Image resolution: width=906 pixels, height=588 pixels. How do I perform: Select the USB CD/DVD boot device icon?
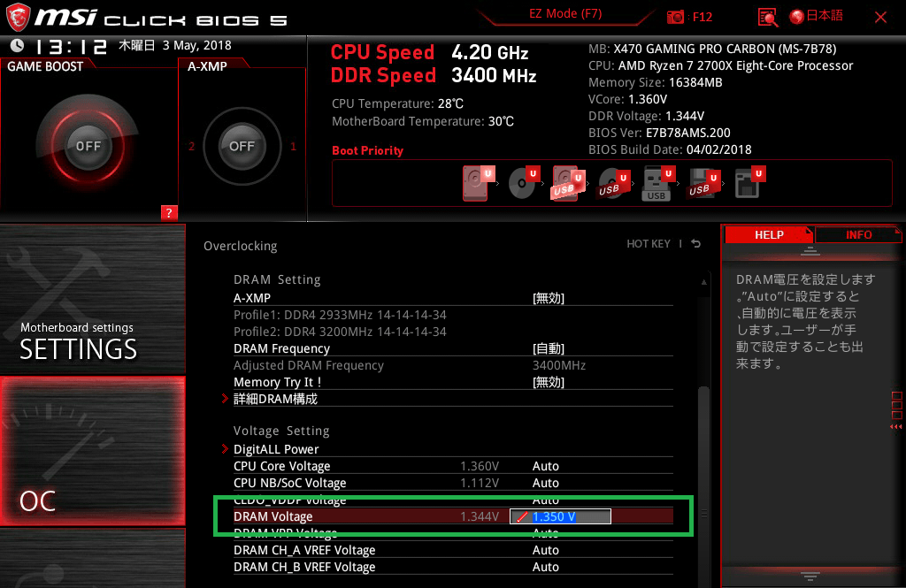614,182
